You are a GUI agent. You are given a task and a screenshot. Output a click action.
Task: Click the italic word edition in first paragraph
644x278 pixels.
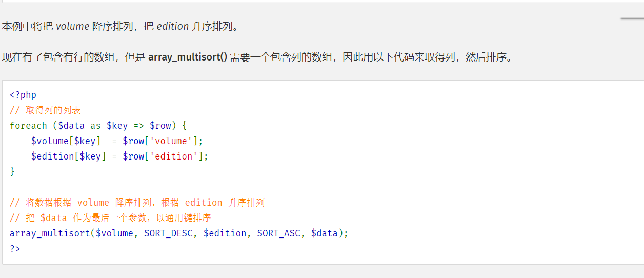173,26
